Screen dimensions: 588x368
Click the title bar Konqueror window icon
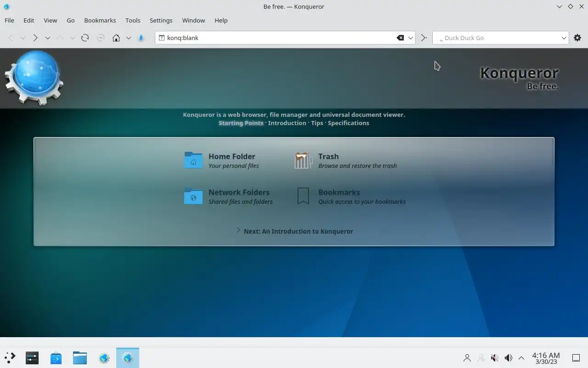(6, 6)
